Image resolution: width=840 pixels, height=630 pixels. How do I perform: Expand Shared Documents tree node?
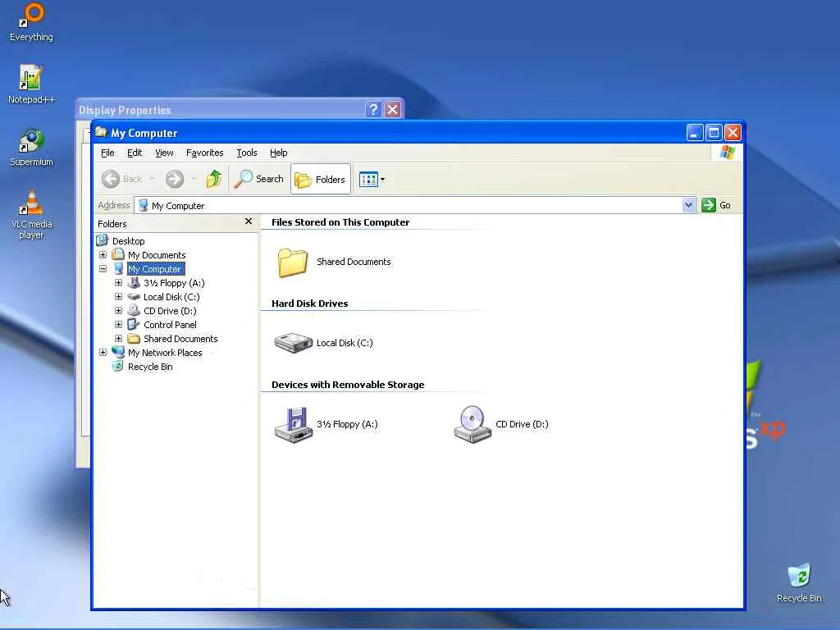pos(118,339)
